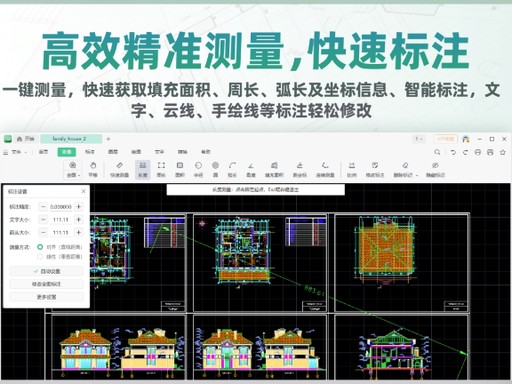The width and height of the screenshot is (512, 384).
Task: Click the save icon
Action: [490, 152]
